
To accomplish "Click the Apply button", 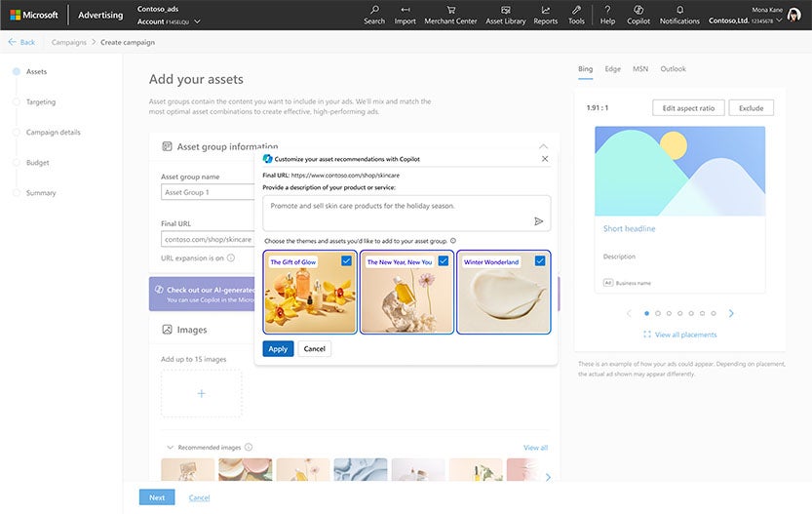I will pyautogui.click(x=278, y=348).
